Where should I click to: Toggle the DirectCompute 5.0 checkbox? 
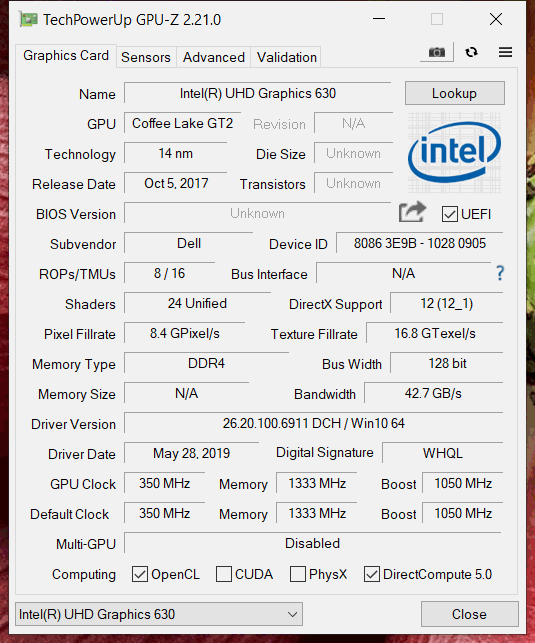coord(371,574)
